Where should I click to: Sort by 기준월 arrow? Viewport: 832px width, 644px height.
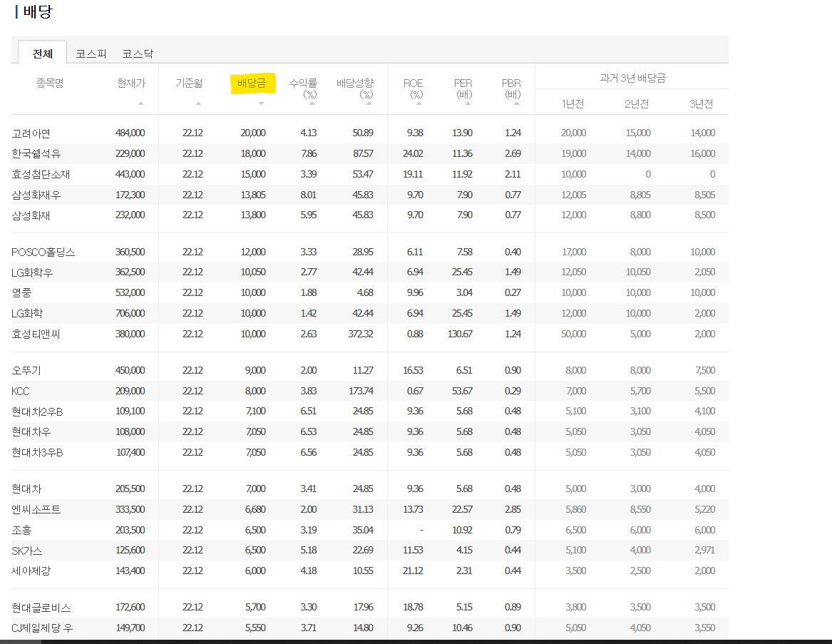click(x=198, y=103)
